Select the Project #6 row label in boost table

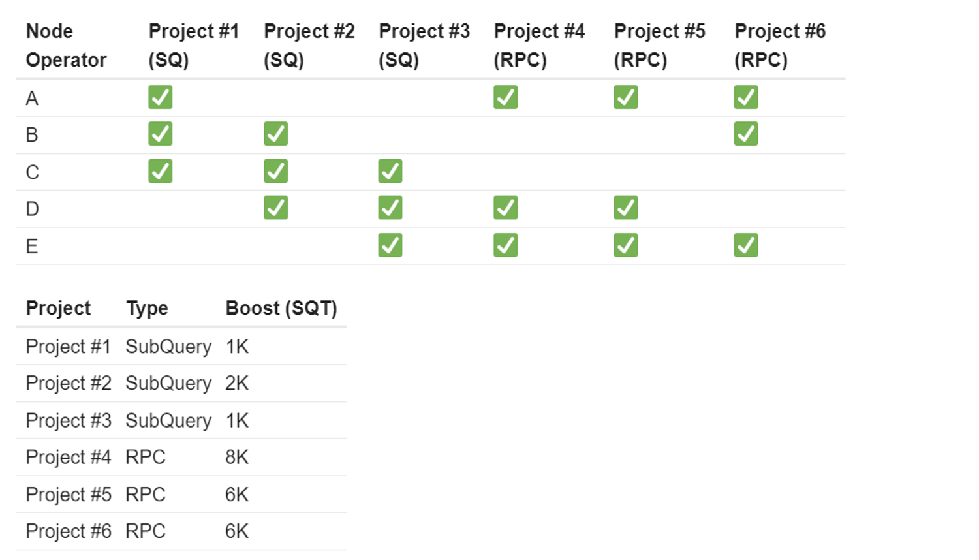pyautogui.click(x=69, y=531)
